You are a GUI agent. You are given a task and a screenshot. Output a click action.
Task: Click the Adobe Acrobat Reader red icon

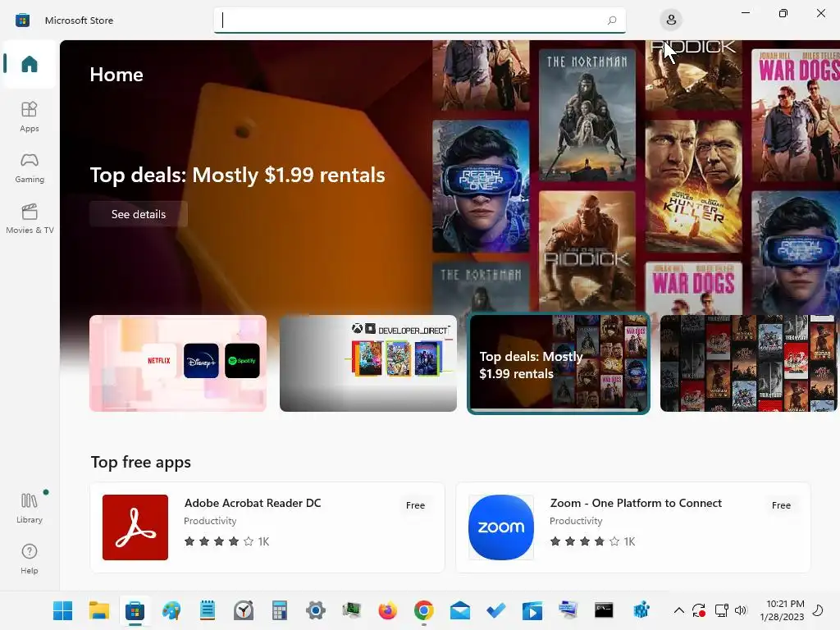135,527
